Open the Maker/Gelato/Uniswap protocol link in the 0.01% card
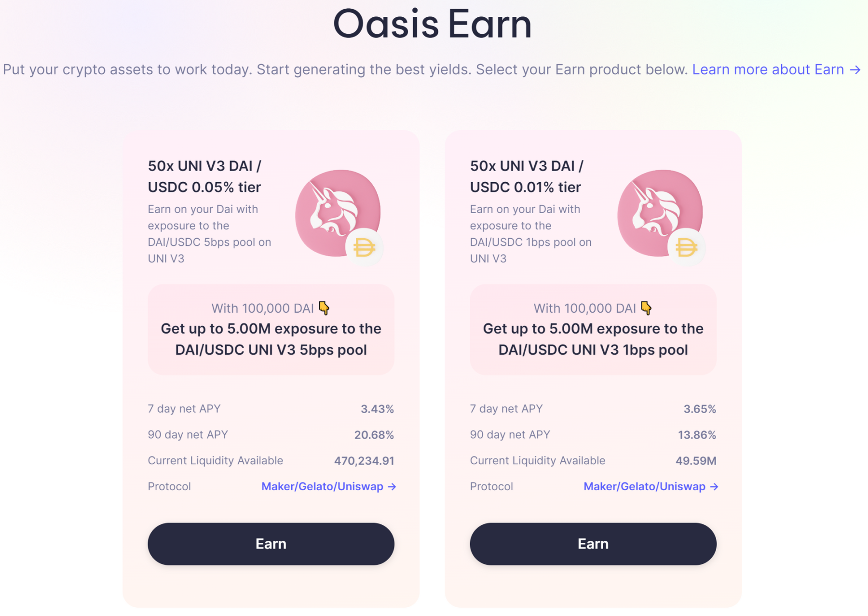Viewport: 868px width, 616px height. coord(651,486)
